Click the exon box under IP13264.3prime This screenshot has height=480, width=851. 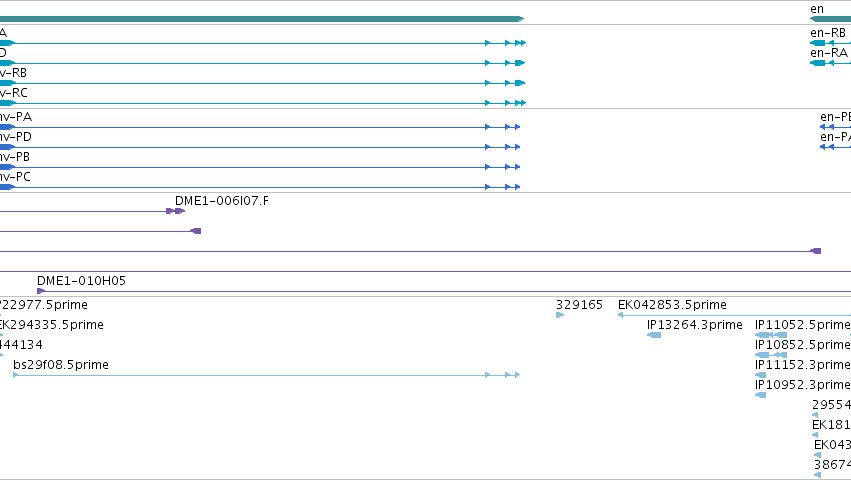point(654,335)
